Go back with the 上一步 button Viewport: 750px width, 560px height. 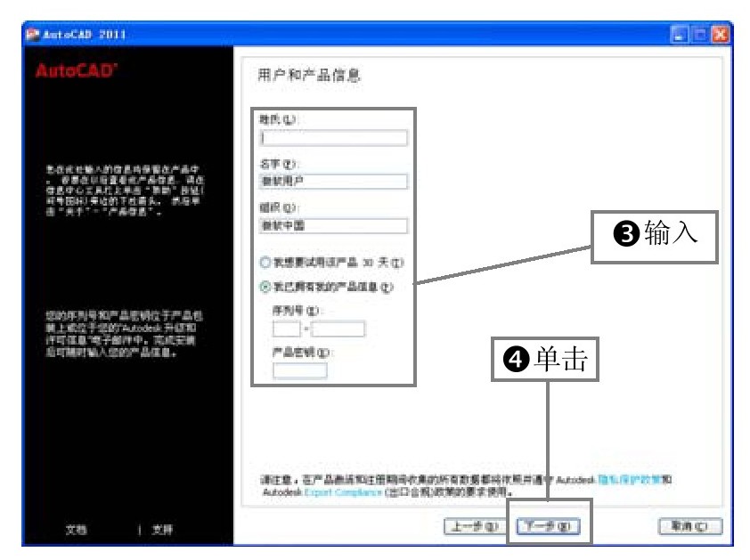tap(475, 526)
